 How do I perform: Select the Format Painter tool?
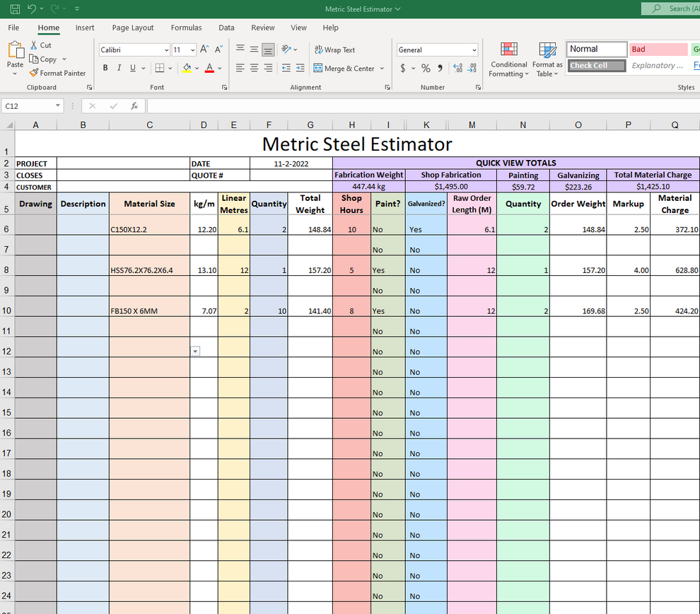(x=57, y=73)
